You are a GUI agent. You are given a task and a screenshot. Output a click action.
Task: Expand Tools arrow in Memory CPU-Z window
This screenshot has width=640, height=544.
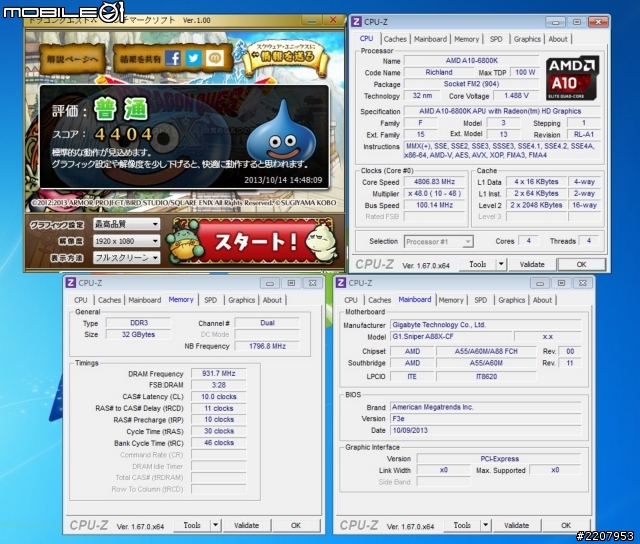(x=216, y=525)
